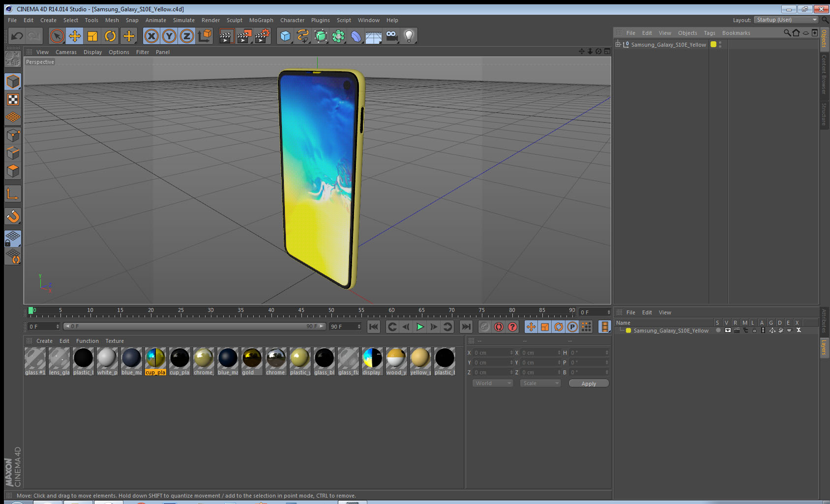This screenshot has height=504, width=830.
Task: Open the Simulate menu
Action: pyautogui.click(x=184, y=20)
